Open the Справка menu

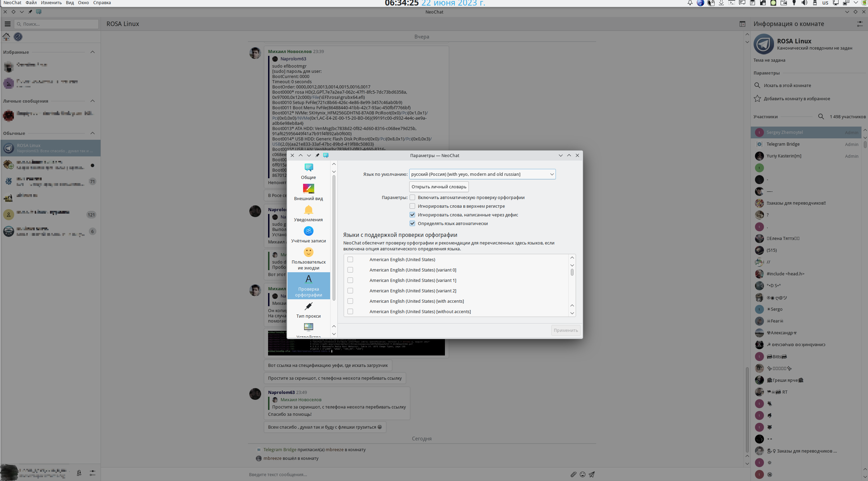tap(102, 3)
